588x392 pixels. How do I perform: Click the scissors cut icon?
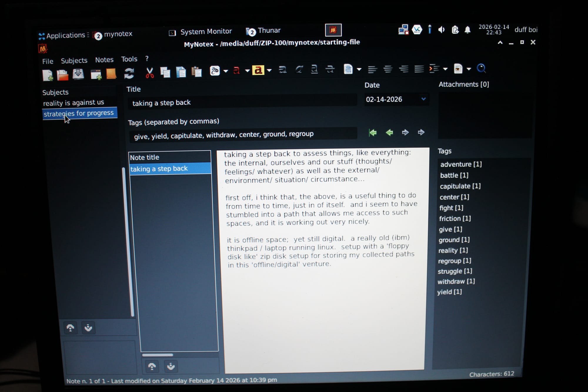click(x=150, y=73)
